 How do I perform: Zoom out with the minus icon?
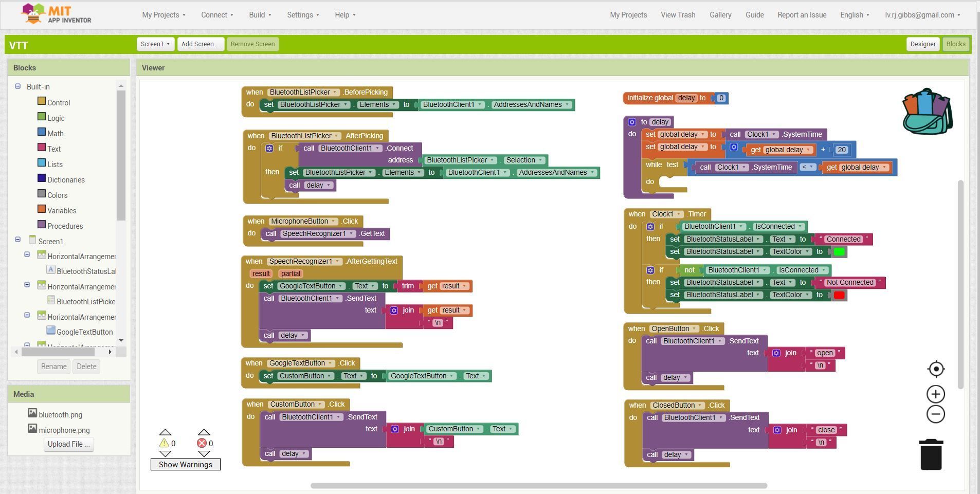click(x=936, y=414)
